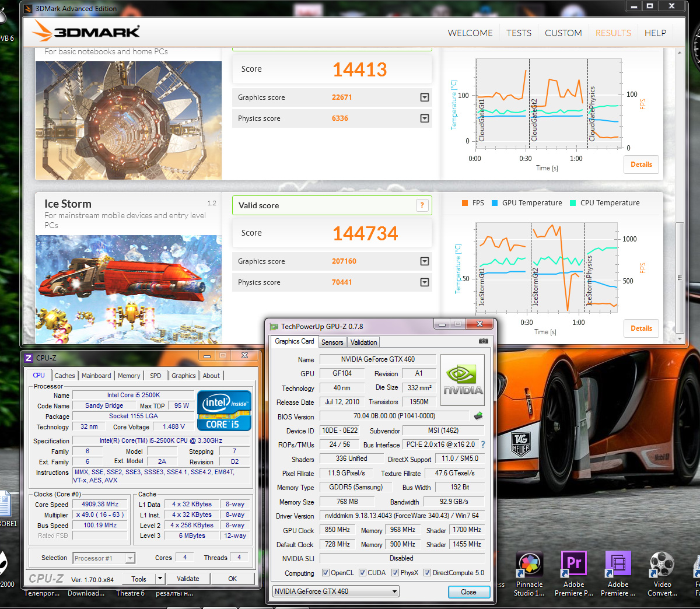Image resolution: width=700 pixels, height=609 pixels.
Task: Click the 3DMark vertical scrollbar thumb
Action: click(x=680, y=278)
